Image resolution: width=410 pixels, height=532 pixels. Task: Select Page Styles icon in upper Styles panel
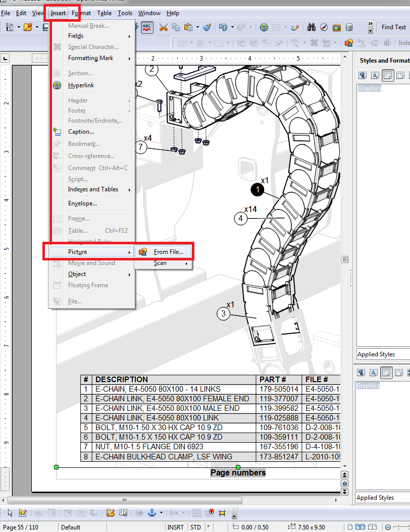tap(400, 75)
